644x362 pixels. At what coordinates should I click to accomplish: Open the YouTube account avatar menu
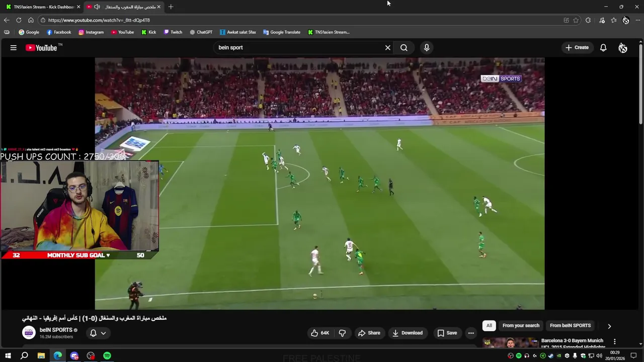click(x=623, y=48)
